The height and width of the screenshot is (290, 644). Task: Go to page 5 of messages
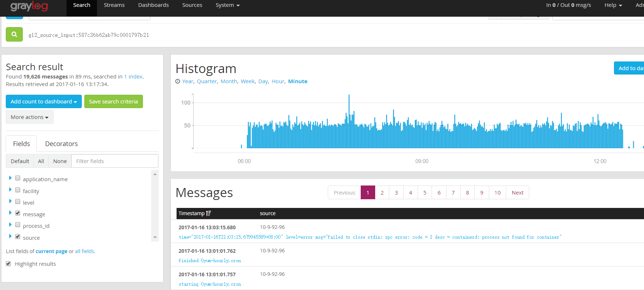click(425, 193)
